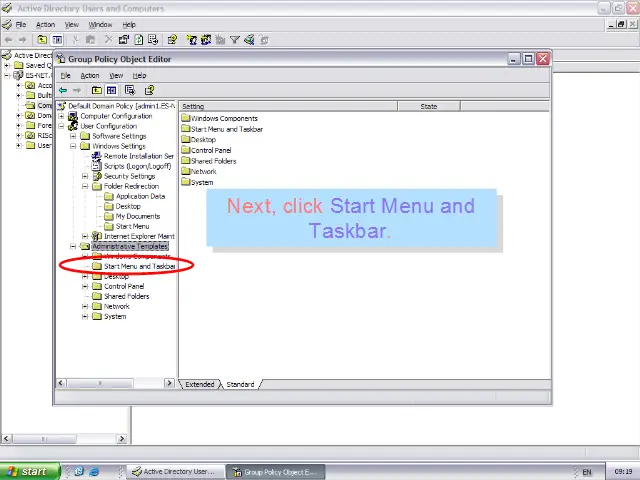The height and width of the screenshot is (480, 640).
Task: Open Window menu in Active Directory window
Action: point(100,24)
